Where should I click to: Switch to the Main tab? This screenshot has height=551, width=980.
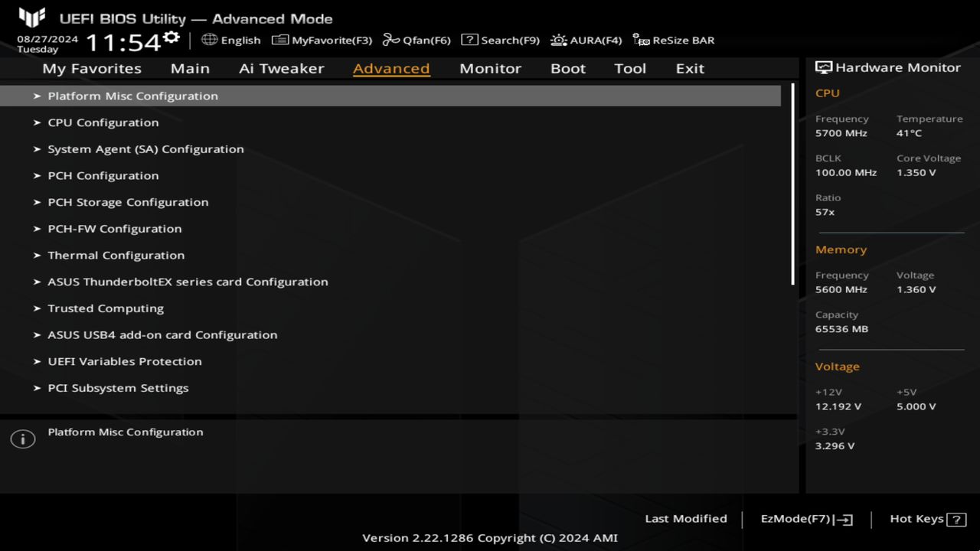pyautogui.click(x=190, y=68)
